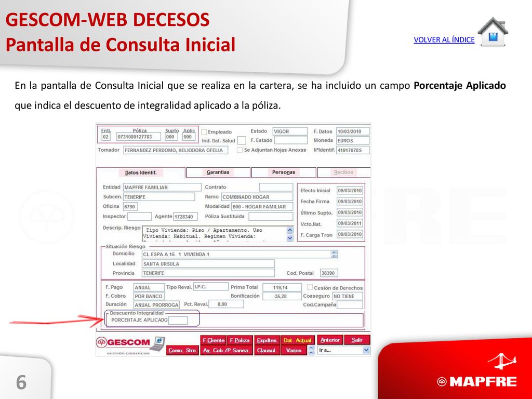This screenshot has width=532, height=399.
Task: Click the Estado field showing VIGOR
Action: 290,131
